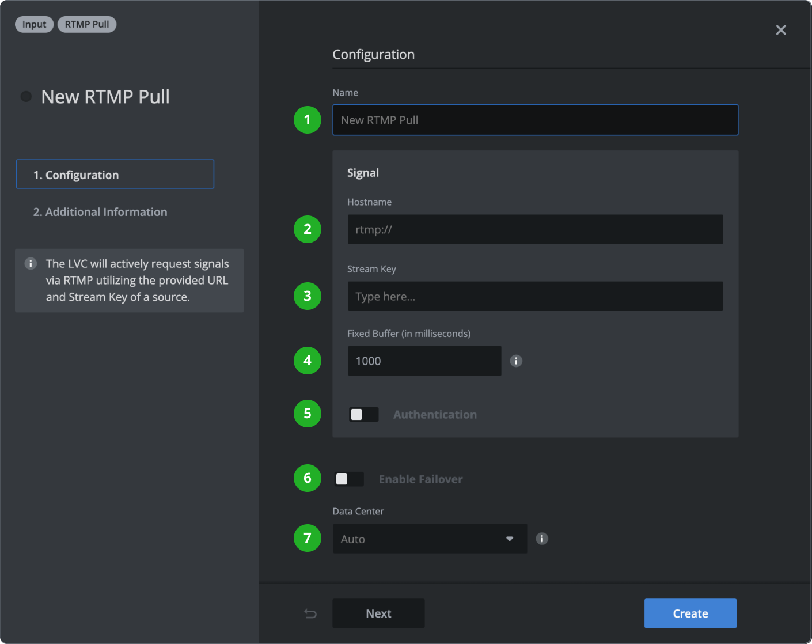Focus the Name input field
This screenshot has height=644, width=812.
(x=535, y=120)
